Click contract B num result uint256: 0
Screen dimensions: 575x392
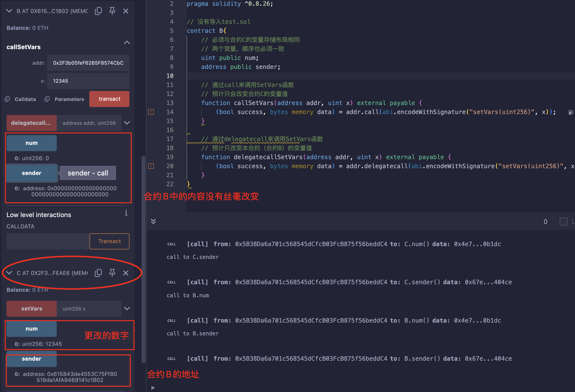(x=32, y=158)
